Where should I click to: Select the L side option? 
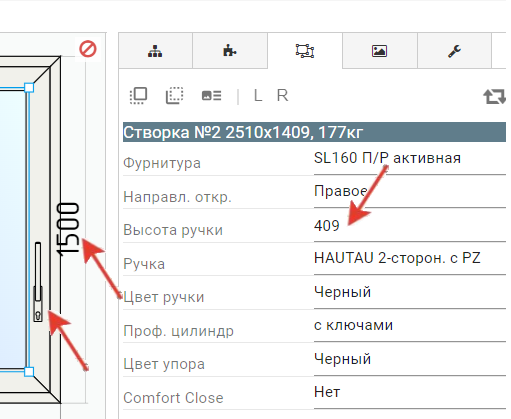258,96
